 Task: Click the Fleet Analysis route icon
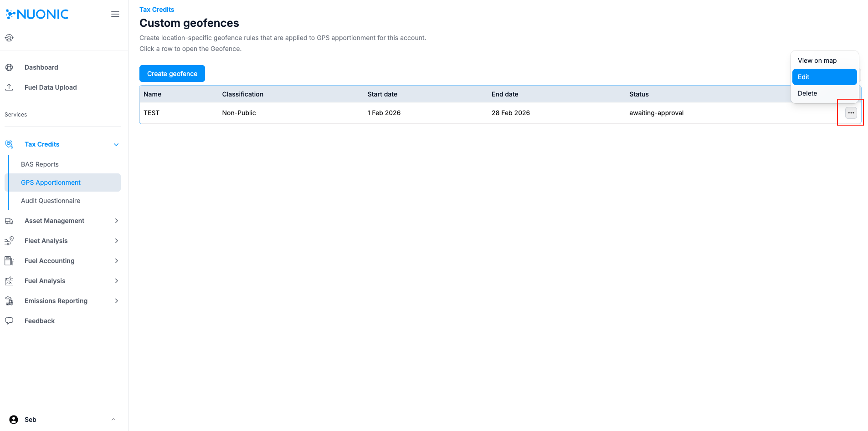point(9,241)
